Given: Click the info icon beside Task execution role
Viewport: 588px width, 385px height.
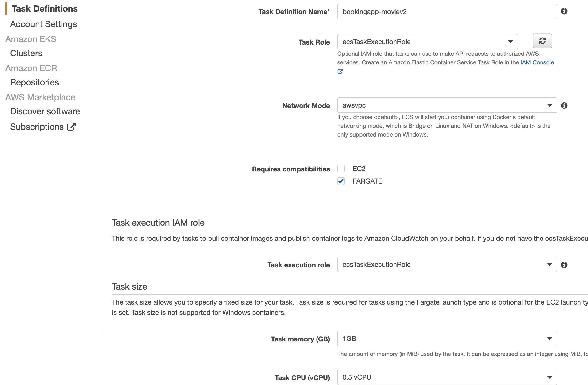Looking at the screenshot, I should coord(564,265).
